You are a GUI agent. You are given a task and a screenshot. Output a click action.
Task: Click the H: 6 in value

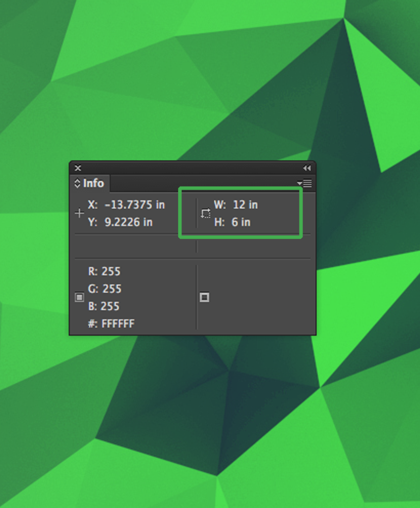(232, 222)
